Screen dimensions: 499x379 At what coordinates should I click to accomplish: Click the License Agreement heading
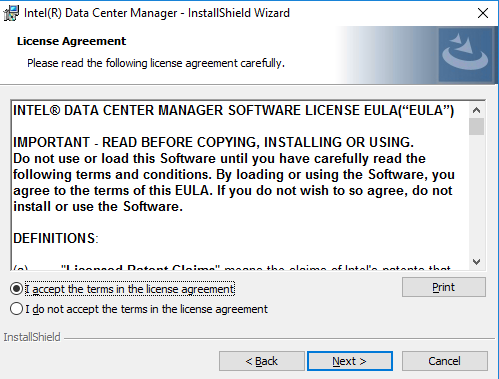click(x=71, y=41)
